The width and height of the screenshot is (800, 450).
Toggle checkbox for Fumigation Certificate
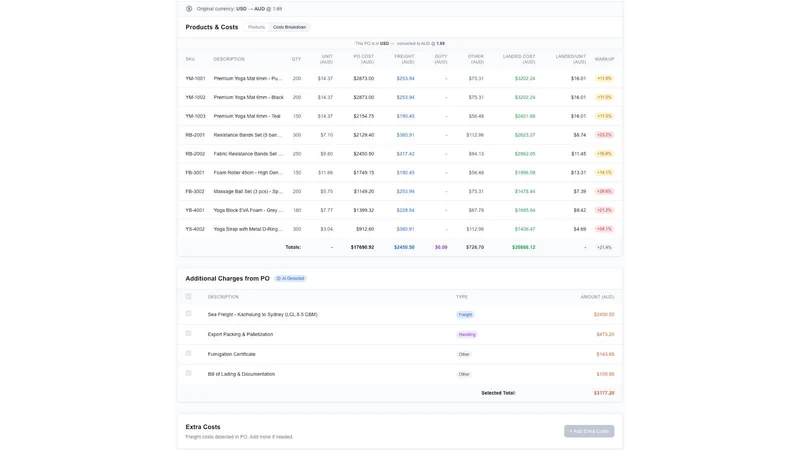(188, 354)
